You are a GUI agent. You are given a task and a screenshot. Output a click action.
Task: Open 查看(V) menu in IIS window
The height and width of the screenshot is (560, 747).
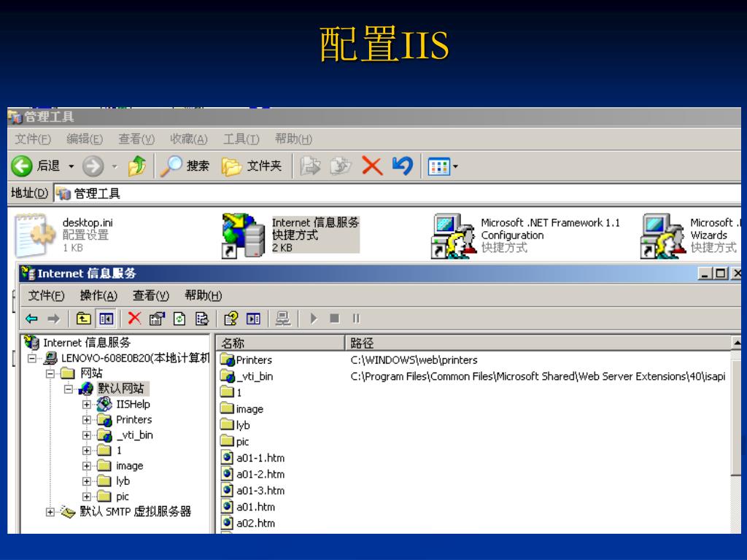point(150,296)
